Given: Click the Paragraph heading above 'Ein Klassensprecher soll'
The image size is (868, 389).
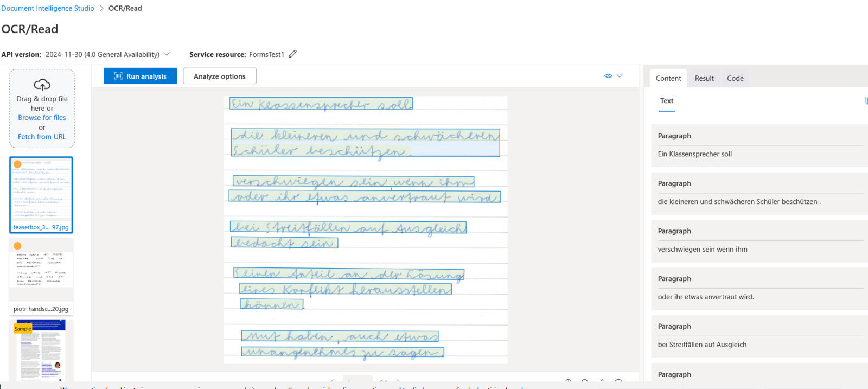Looking at the screenshot, I should click(674, 136).
